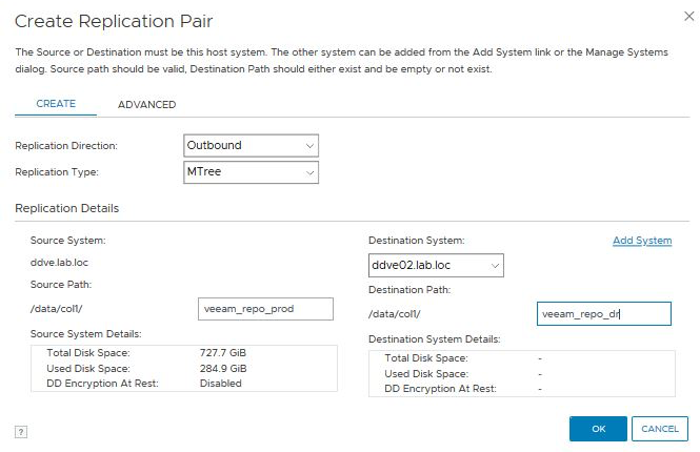Image resolution: width=700 pixels, height=452 pixels.
Task: Open the Replication Type MTree dropdown
Action: [251, 173]
